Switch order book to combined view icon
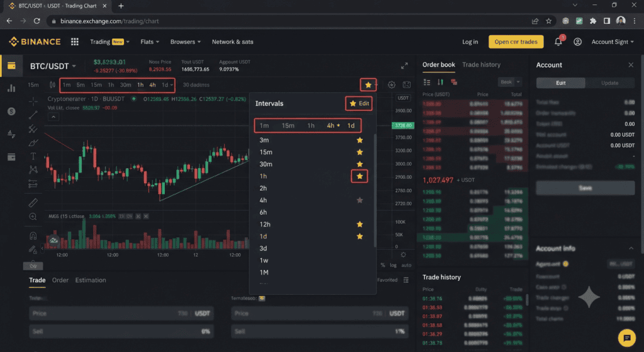644x352 pixels. [427, 82]
